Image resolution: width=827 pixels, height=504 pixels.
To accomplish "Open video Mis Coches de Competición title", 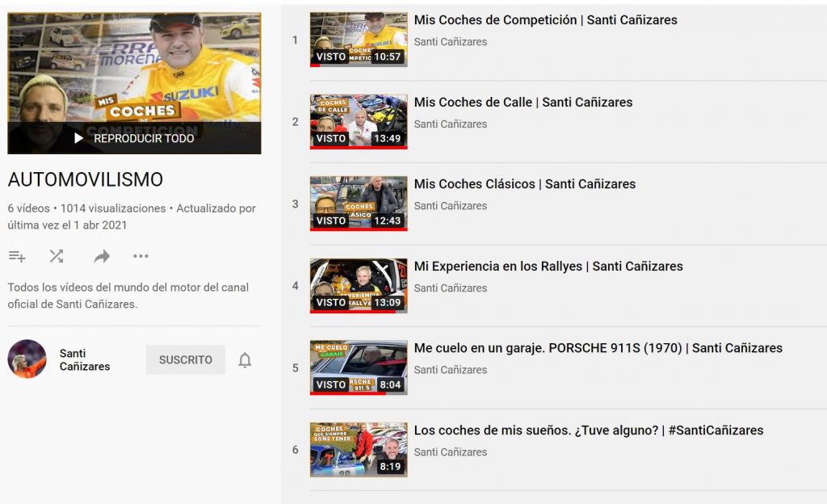I will click(x=545, y=20).
